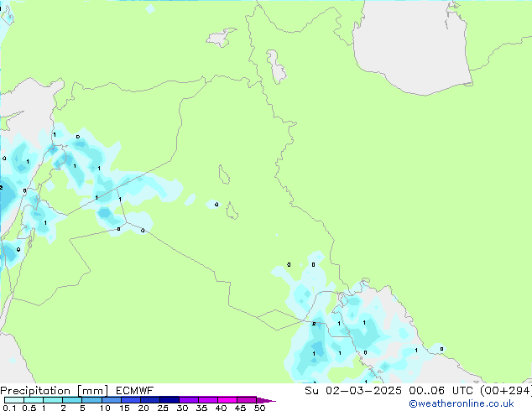Pick the 40–45 mm magenta legend swatch

pyautogui.click(x=227, y=400)
